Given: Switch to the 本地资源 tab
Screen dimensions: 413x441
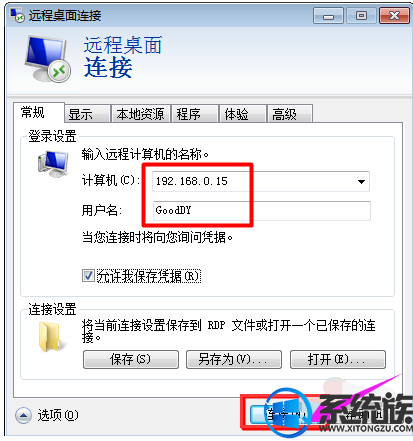Looking at the screenshot, I should [141, 114].
